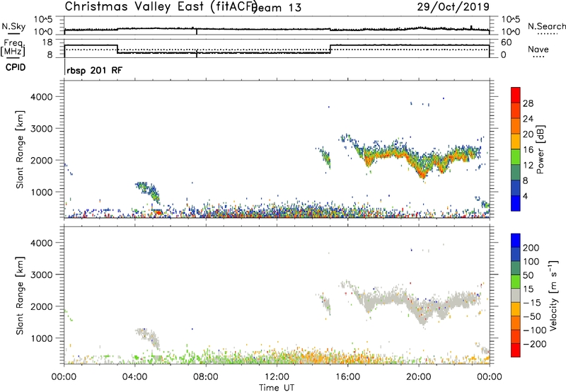Click the 16:00 time axis label
The width and height of the screenshot is (566, 392).
(x=347, y=377)
